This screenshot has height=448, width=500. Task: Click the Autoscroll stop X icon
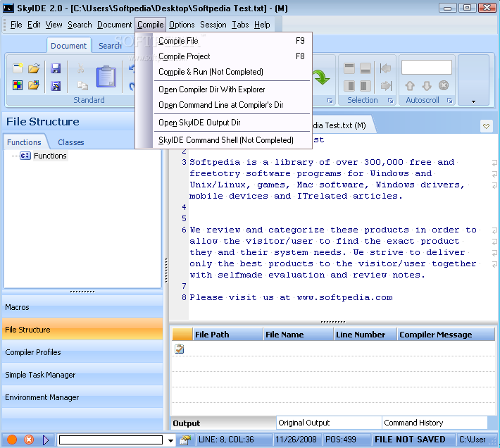(x=444, y=85)
